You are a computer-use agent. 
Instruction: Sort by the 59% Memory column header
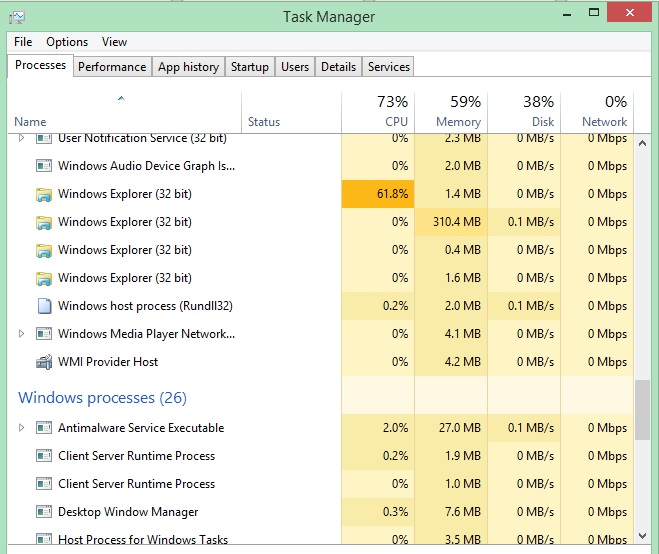[x=451, y=113]
